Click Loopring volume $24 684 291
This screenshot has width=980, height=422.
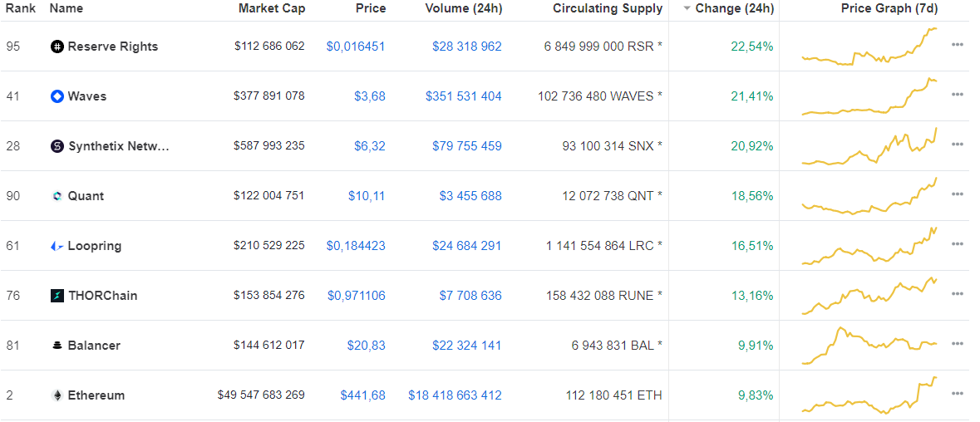tap(467, 246)
